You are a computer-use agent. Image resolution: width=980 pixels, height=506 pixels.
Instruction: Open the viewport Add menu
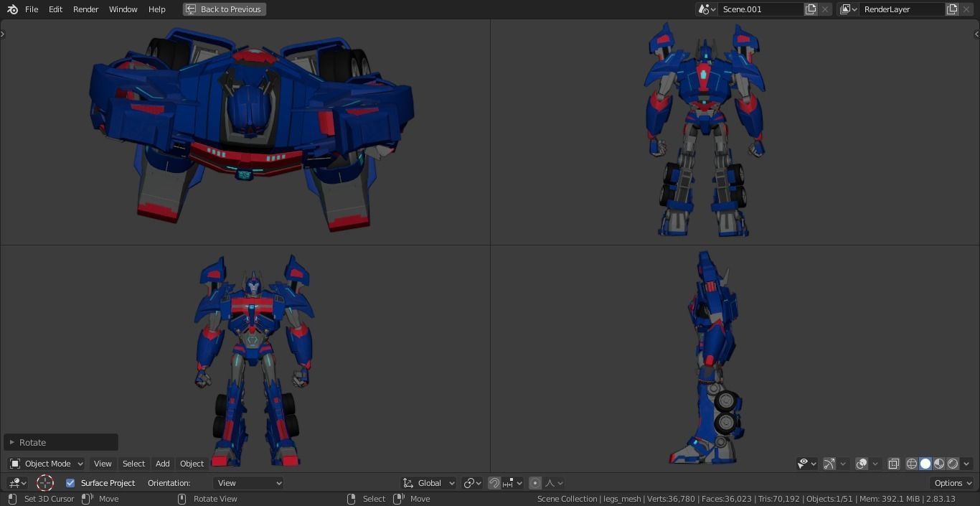pos(163,464)
